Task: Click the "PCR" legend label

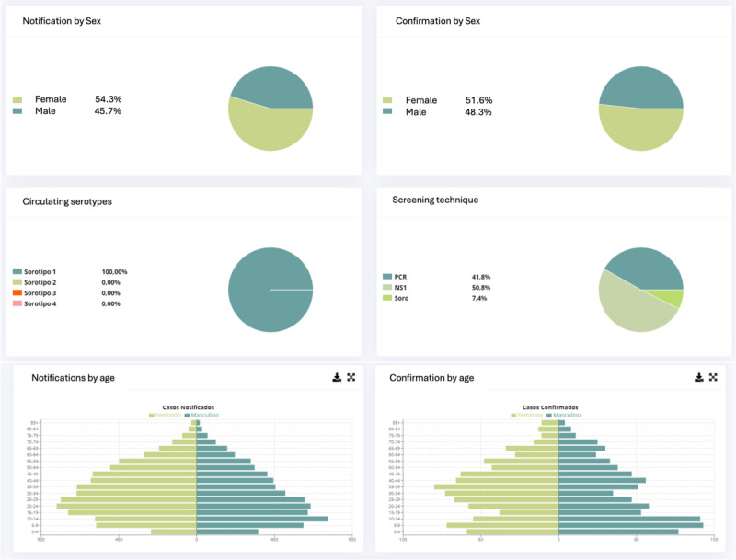Action: pos(400,277)
